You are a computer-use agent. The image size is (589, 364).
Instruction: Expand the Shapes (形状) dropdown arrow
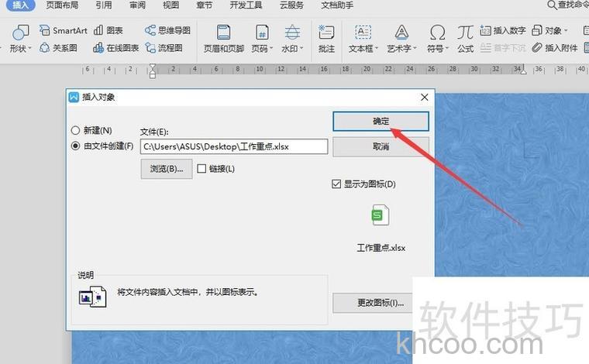tap(29, 49)
